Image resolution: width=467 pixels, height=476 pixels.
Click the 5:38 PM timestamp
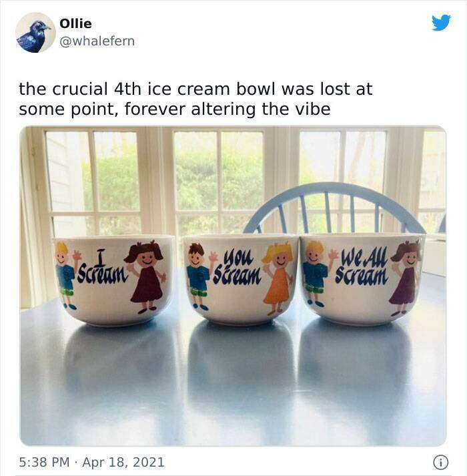44,462
